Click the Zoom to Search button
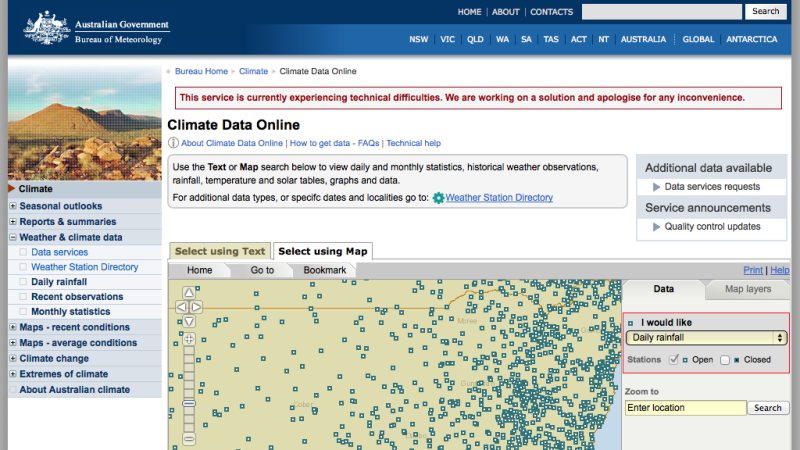This screenshot has width=800, height=450. click(x=767, y=408)
